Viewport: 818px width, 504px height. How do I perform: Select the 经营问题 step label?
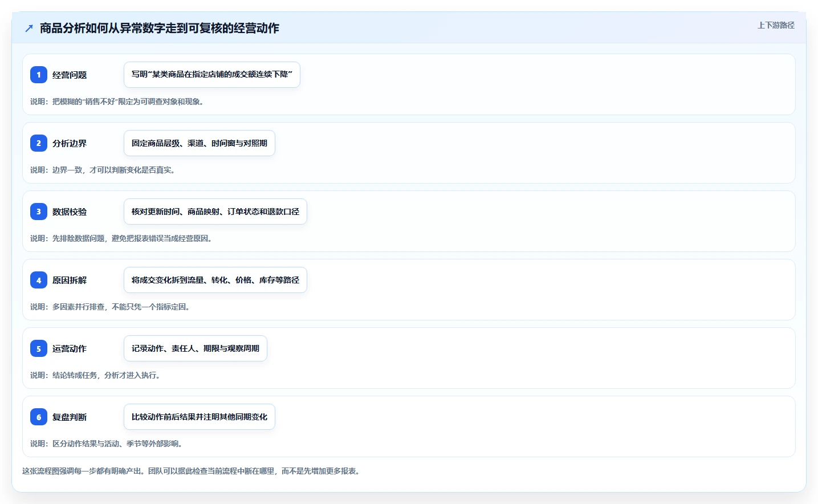pyautogui.click(x=70, y=75)
